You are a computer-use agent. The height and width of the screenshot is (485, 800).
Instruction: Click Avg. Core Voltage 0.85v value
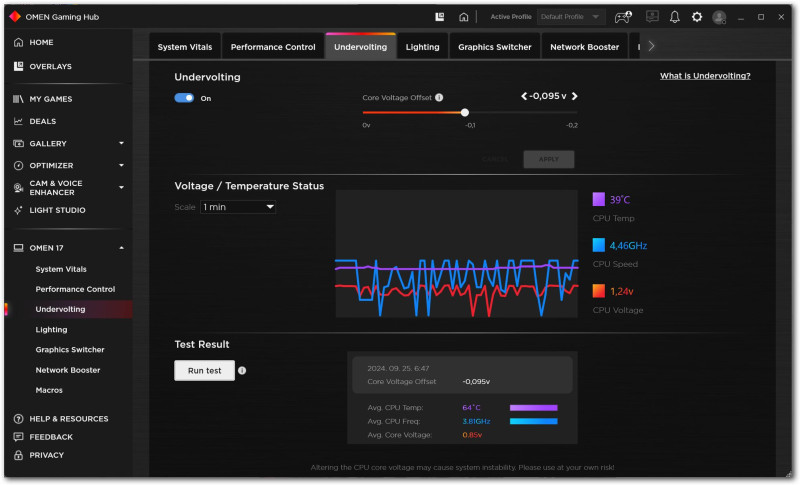pos(472,435)
